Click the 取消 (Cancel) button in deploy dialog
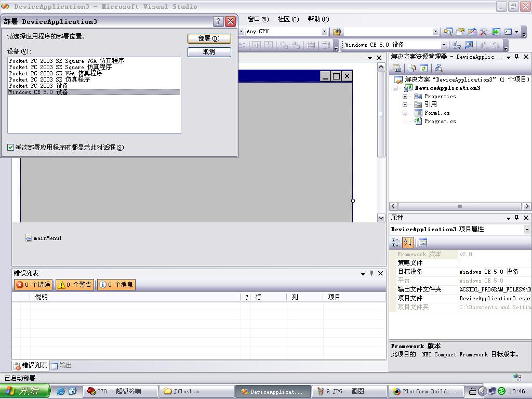Screen dimensions: 532x399 (209, 51)
